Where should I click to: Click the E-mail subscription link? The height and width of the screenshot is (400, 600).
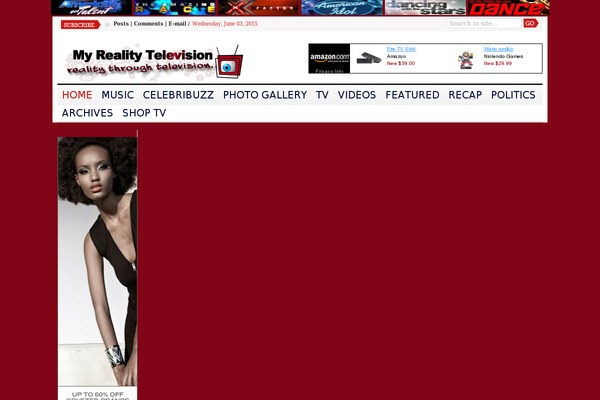pyautogui.click(x=177, y=24)
